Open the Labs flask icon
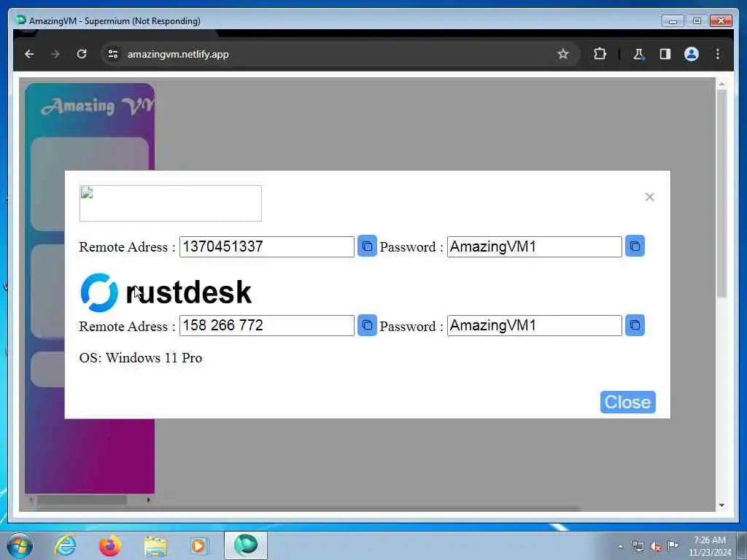747x560 pixels. pyautogui.click(x=638, y=54)
